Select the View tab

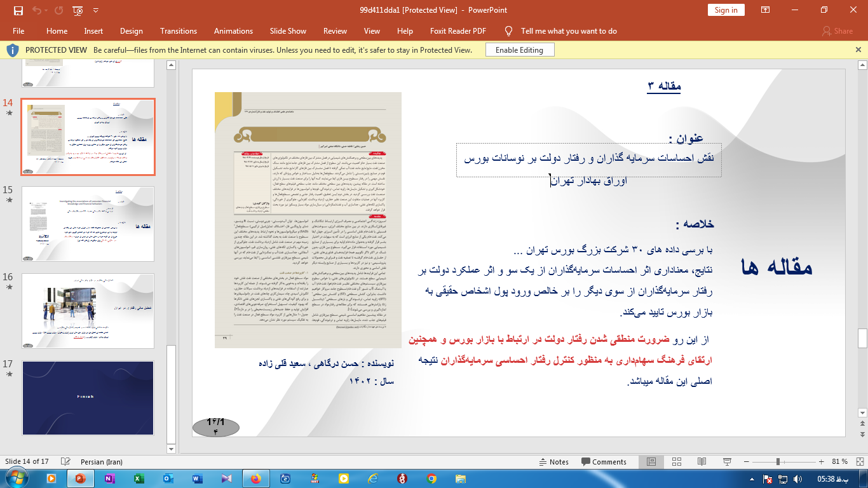point(372,31)
